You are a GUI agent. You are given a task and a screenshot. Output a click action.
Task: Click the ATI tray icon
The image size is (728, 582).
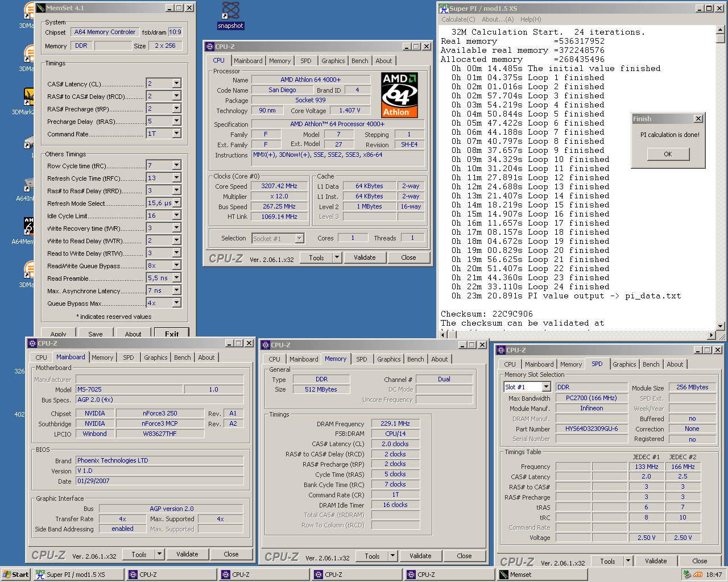pos(698,575)
